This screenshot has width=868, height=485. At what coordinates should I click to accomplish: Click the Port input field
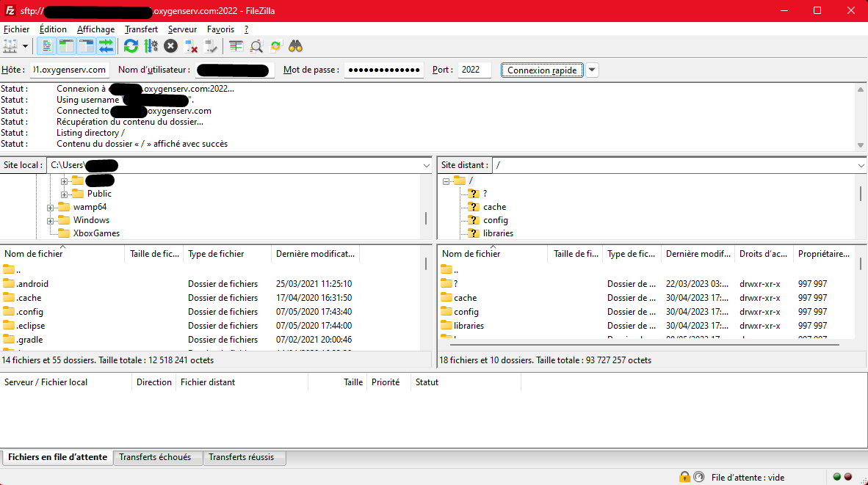tap(474, 70)
